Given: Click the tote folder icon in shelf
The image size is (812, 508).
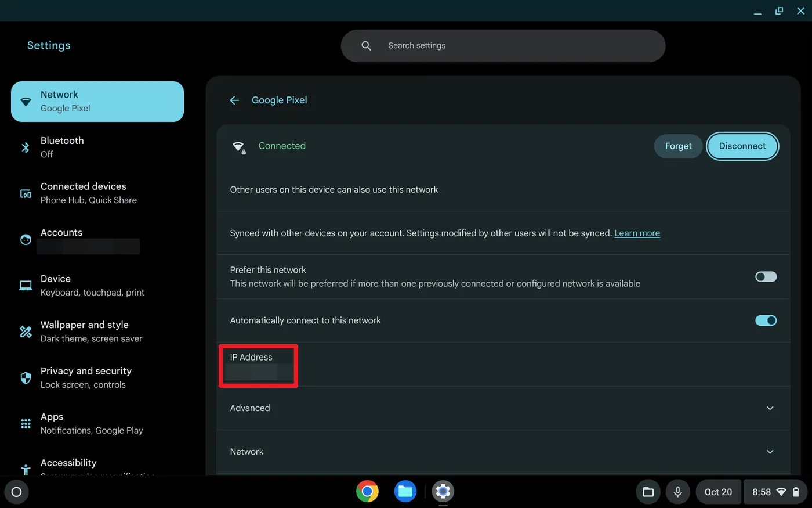Looking at the screenshot, I should [x=648, y=492].
